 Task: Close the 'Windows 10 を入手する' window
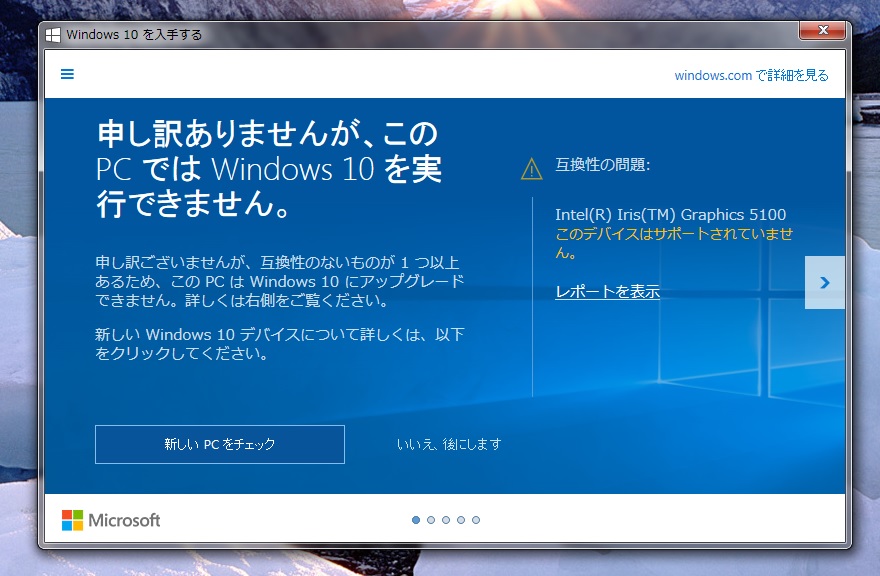(x=822, y=30)
